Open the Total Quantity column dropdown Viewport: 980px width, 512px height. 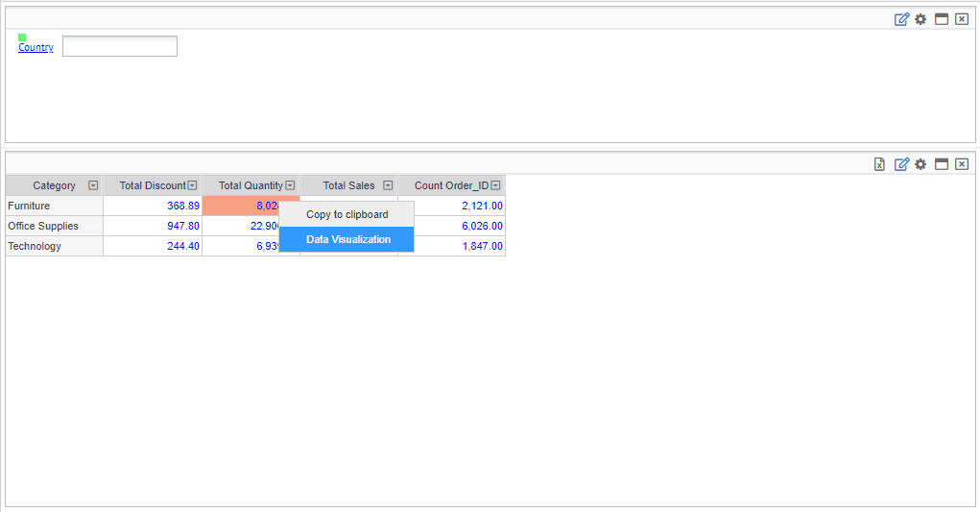290,185
